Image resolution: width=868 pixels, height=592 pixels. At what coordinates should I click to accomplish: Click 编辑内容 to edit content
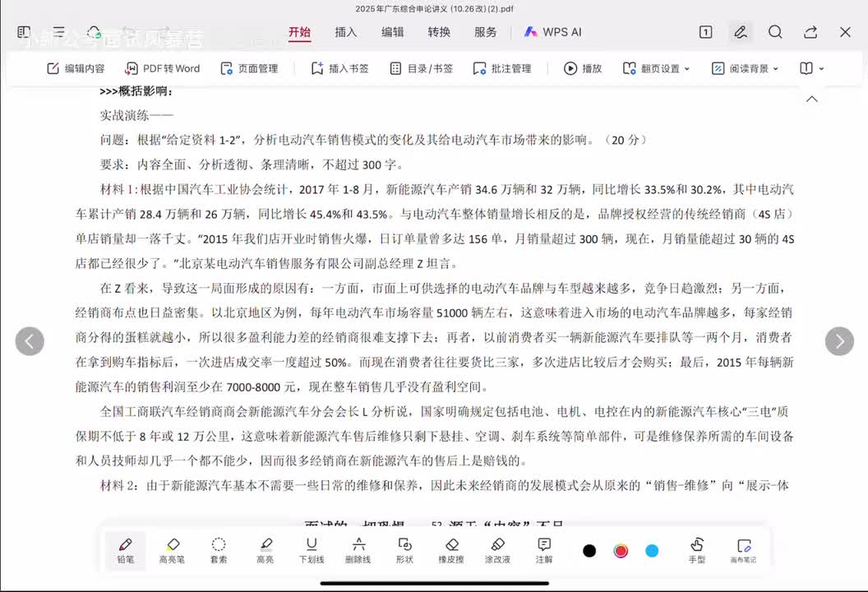pyautogui.click(x=76, y=69)
